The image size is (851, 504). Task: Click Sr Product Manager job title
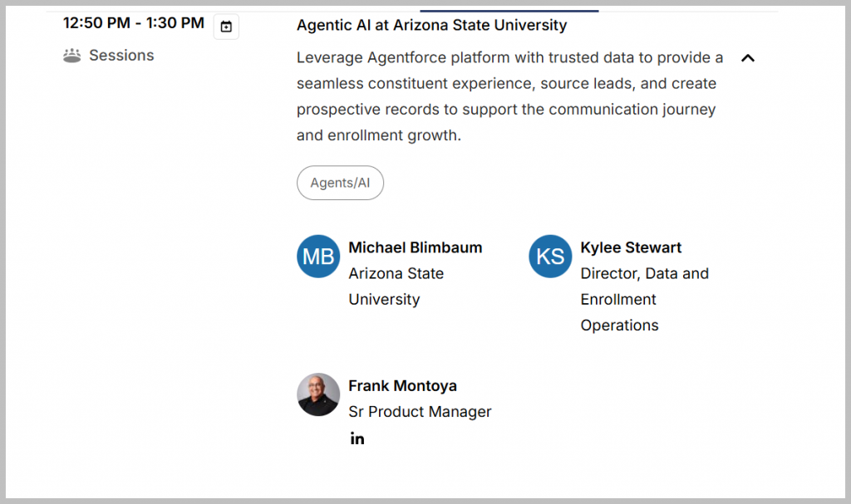pyautogui.click(x=420, y=412)
